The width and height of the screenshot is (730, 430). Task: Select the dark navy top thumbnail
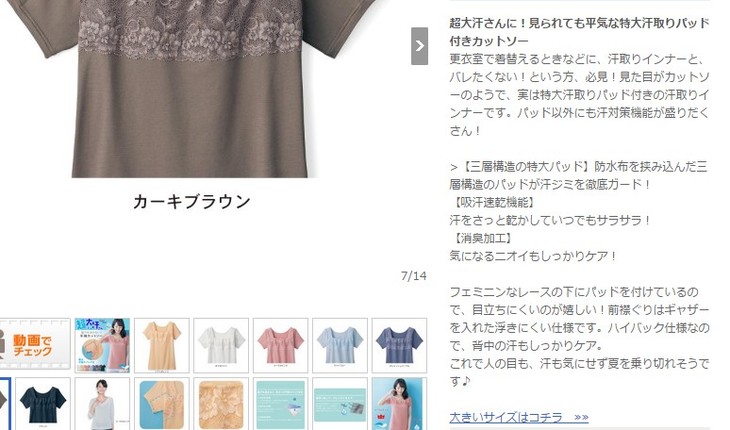coord(43,404)
